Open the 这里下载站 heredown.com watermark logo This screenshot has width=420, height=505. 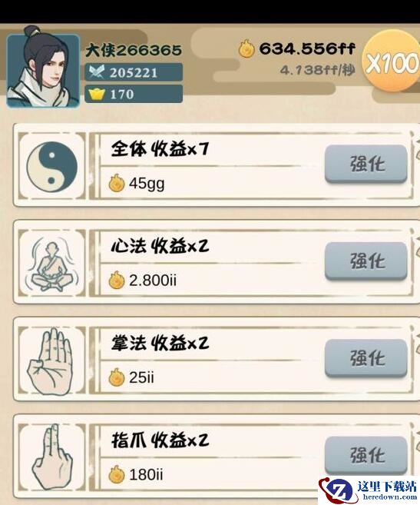(x=369, y=490)
